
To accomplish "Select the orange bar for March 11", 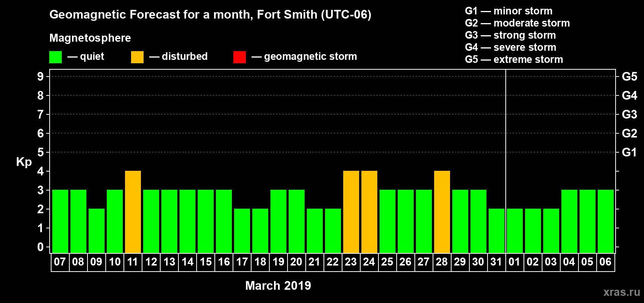I will tap(133, 212).
